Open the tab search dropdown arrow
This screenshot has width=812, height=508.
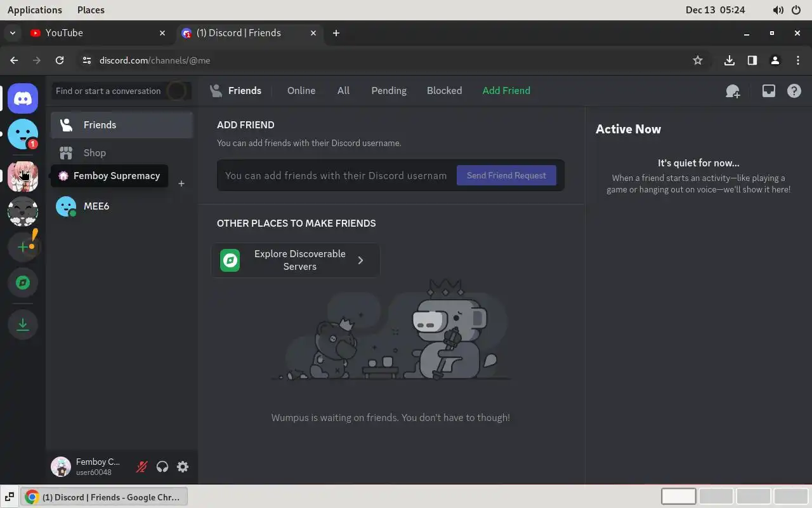(13, 33)
